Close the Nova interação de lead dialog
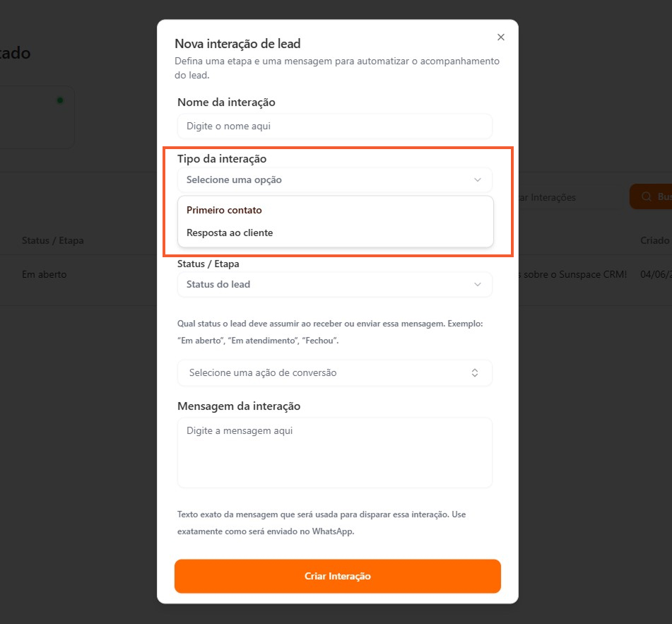672x624 pixels. click(501, 37)
